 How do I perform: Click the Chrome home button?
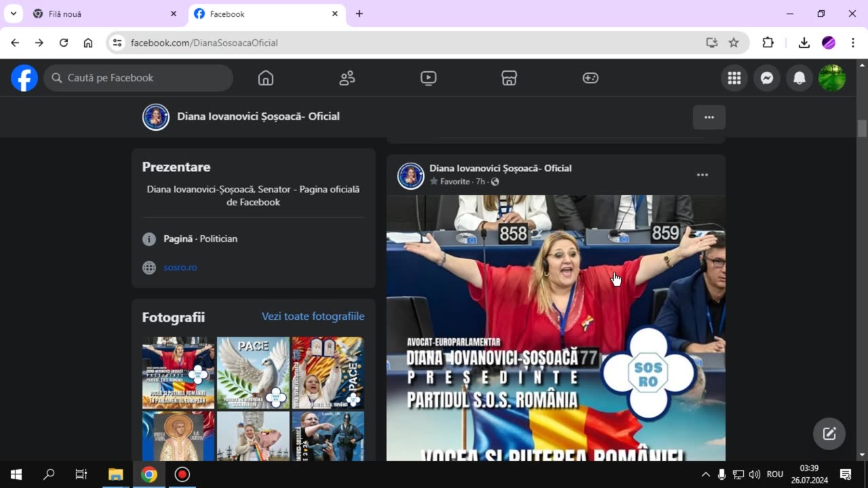88,43
